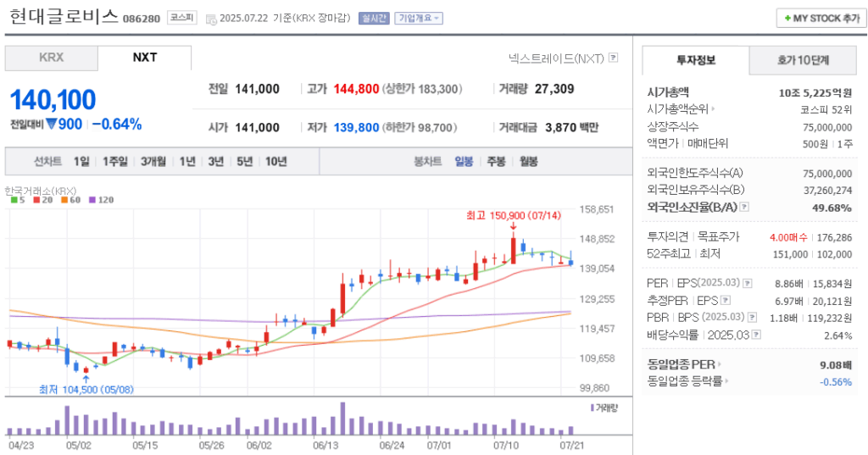Show the 3개월 line chart
868x455 pixels.
coord(153,162)
